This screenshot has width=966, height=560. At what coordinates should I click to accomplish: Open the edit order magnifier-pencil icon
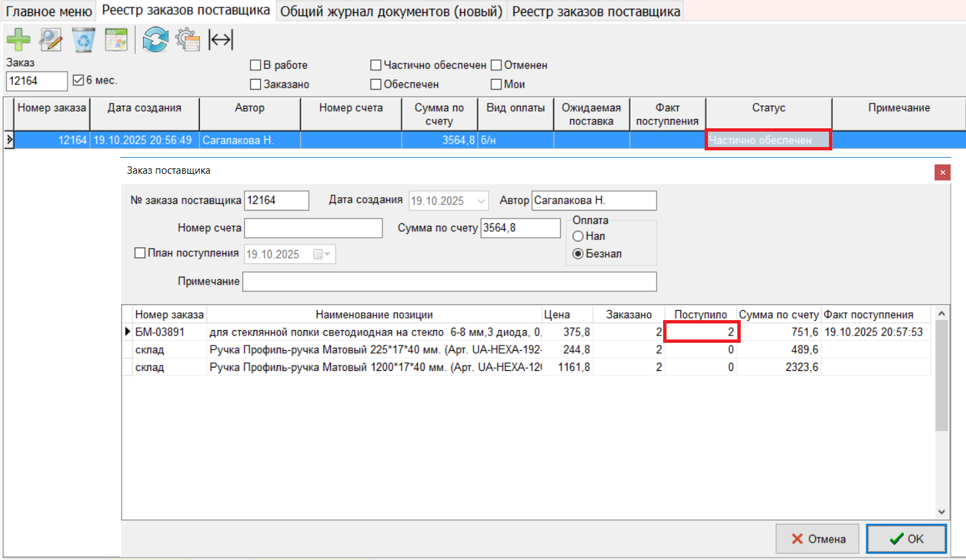click(51, 40)
